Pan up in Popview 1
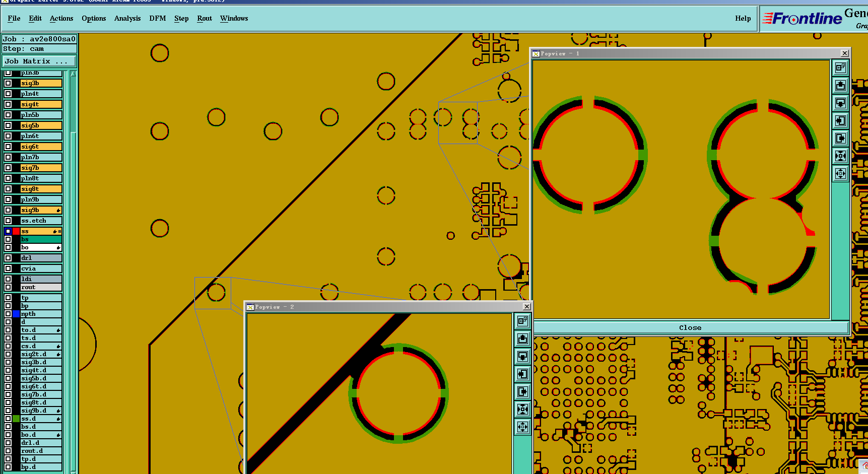The image size is (868, 474). coord(840,85)
